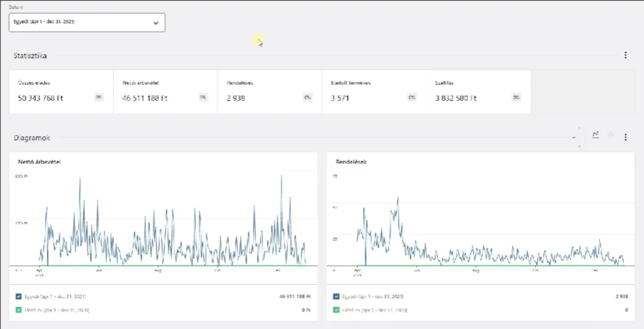
Task: Uncheck previous year series in Nettó árbevétel chart
Action: [x=18, y=310]
